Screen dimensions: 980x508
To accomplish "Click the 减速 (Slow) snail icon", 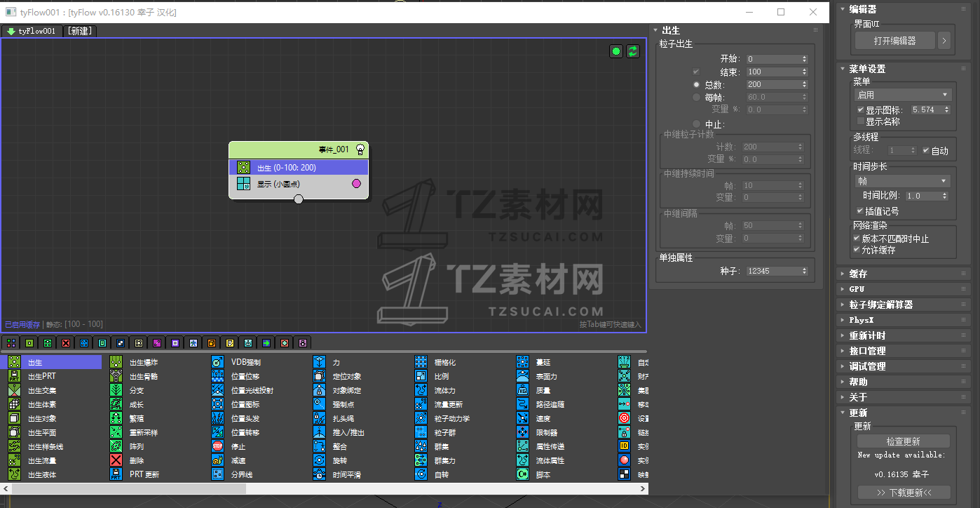I will coord(218,460).
